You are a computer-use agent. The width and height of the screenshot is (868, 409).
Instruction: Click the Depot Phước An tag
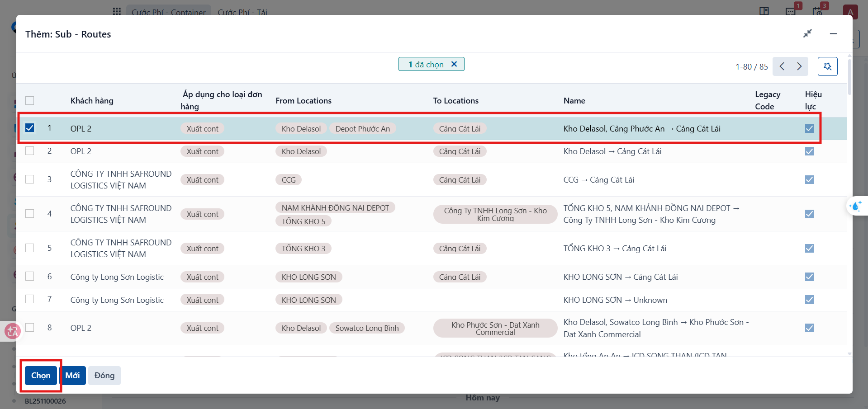point(363,129)
